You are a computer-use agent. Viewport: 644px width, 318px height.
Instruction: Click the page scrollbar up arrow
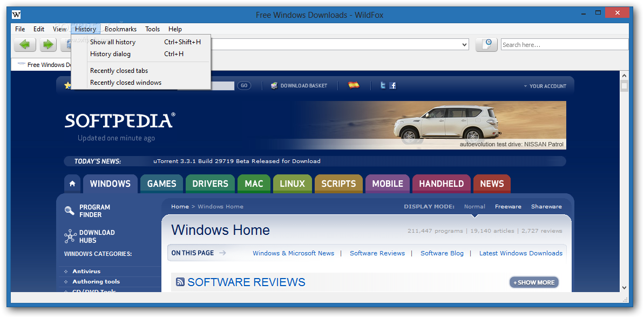click(x=624, y=76)
